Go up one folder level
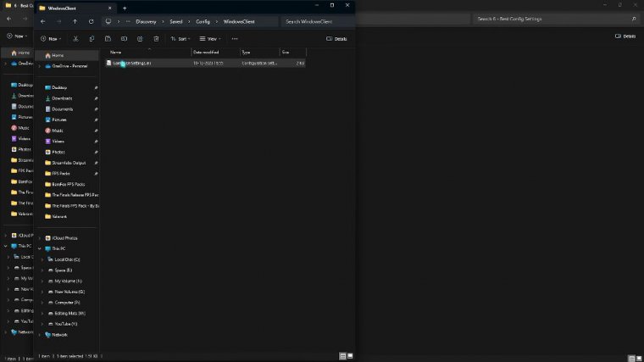 pyautogui.click(x=75, y=21)
